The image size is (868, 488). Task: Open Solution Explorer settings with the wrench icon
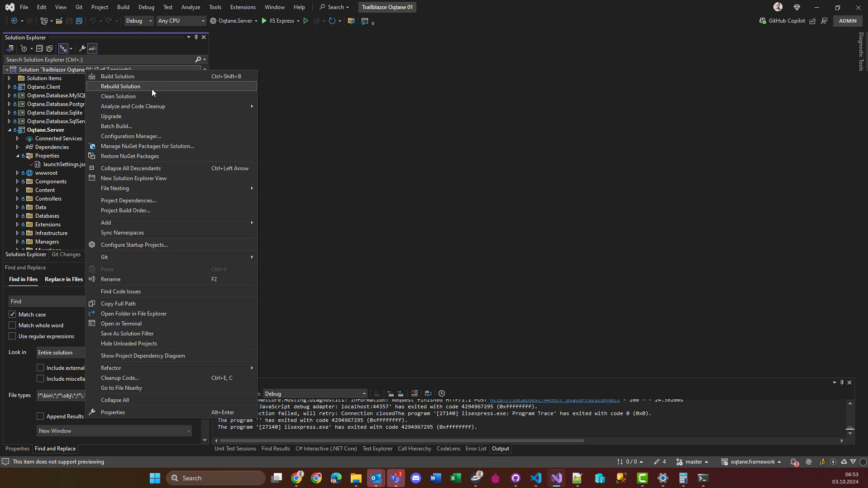[82, 48]
